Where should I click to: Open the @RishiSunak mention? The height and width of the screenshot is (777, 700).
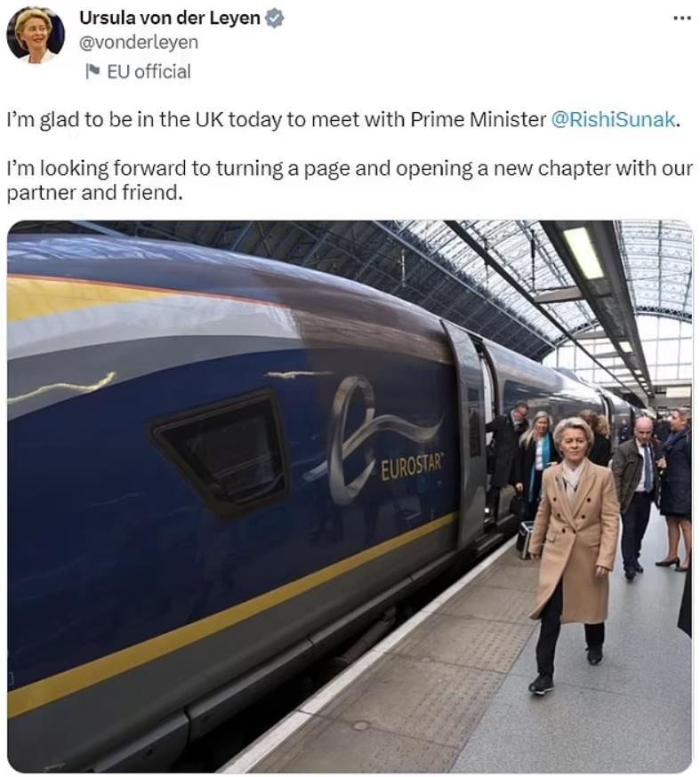point(614,119)
